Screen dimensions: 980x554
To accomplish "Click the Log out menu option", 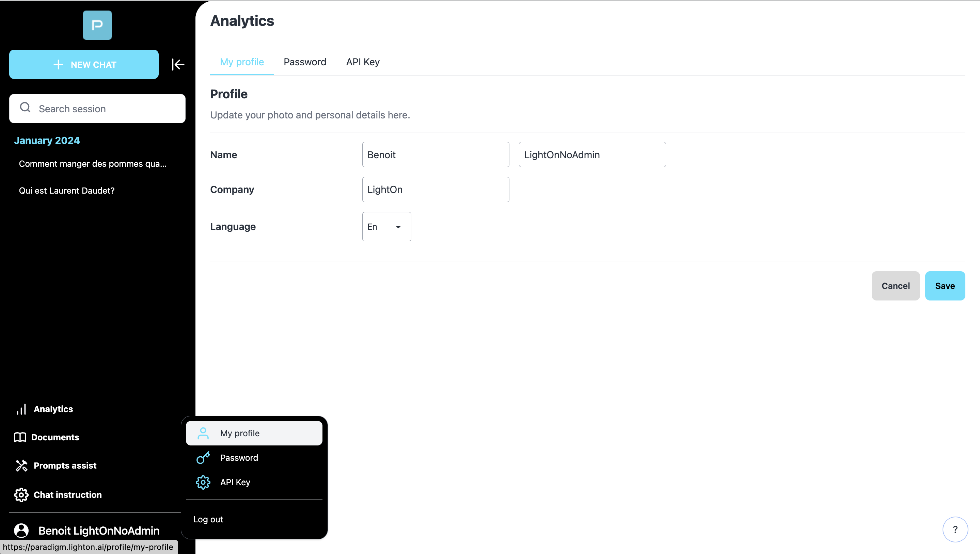I will point(208,519).
